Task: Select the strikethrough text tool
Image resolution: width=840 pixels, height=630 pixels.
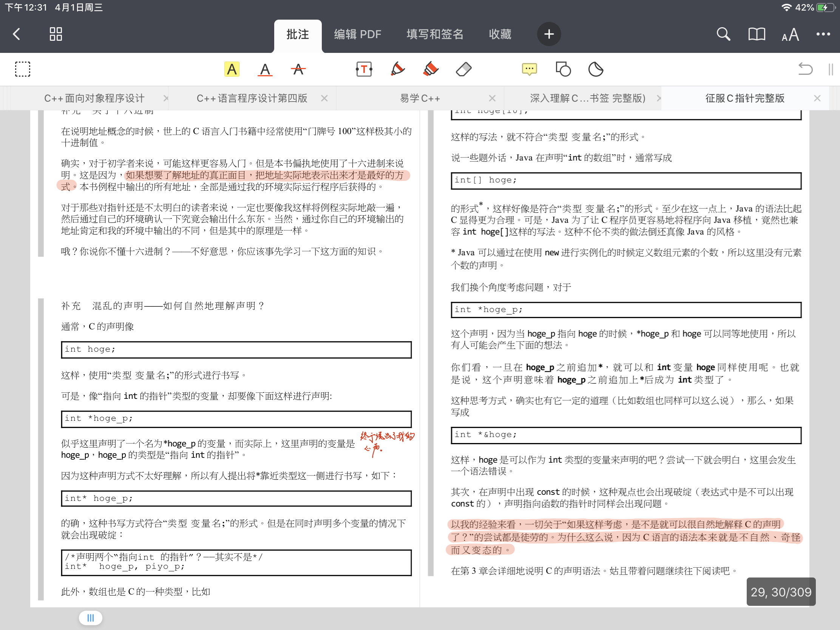Action: click(298, 69)
